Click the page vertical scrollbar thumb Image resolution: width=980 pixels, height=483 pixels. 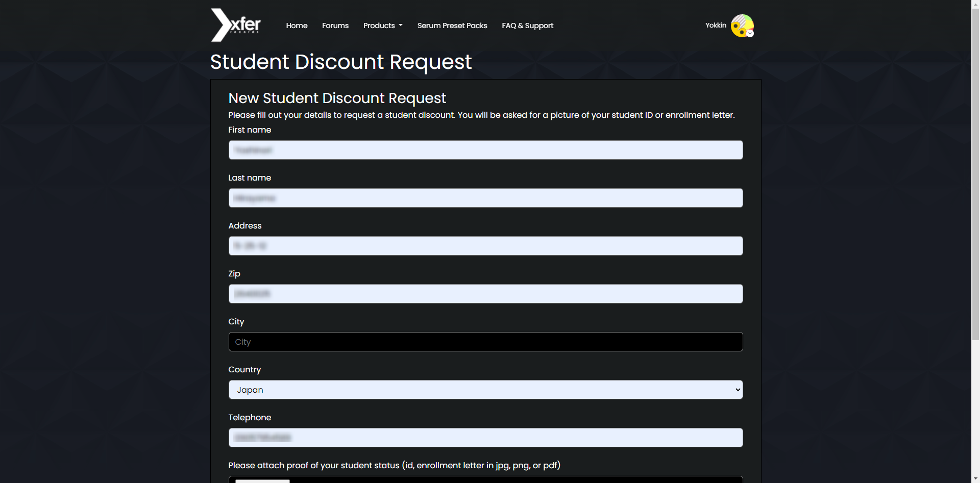pos(975,173)
